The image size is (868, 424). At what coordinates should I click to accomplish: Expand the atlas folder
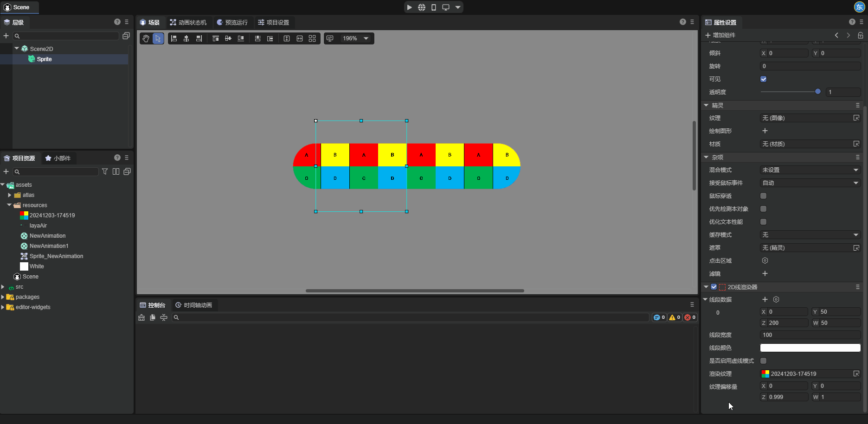pos(10,195)
